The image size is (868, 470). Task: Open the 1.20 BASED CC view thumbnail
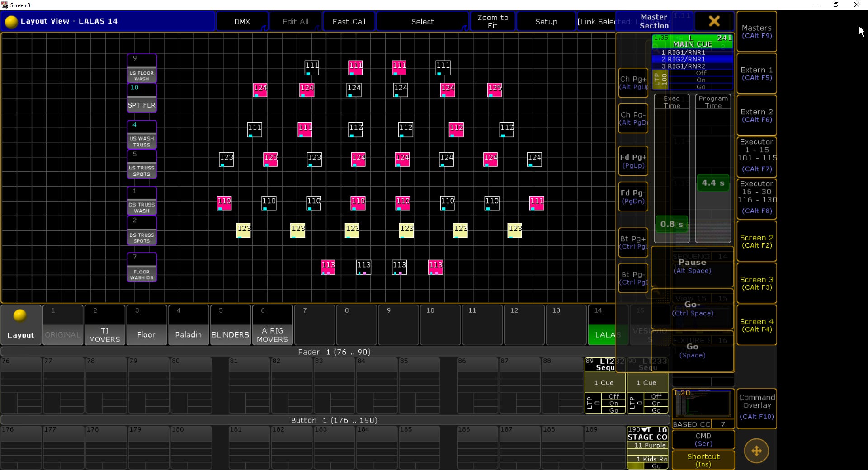703,409
